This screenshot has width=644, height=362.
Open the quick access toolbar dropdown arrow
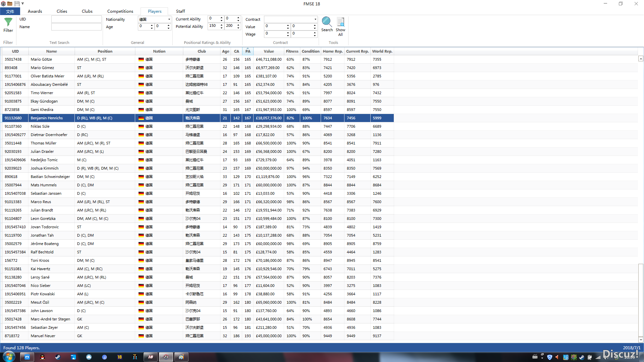(x=23, y=4)
